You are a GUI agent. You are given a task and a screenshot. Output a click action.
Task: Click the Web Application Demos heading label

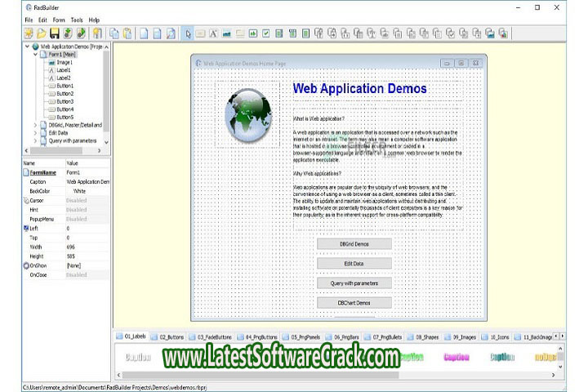click(x=359, y=88)
